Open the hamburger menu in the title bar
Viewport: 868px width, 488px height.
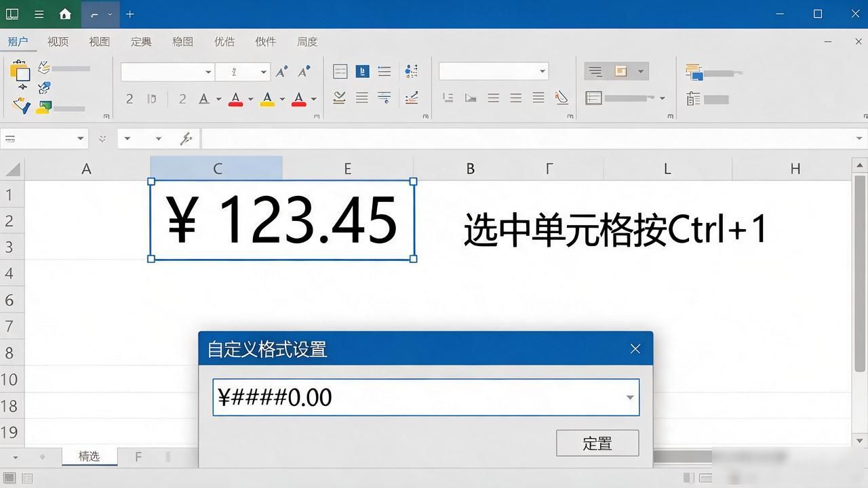coord(39,14)
